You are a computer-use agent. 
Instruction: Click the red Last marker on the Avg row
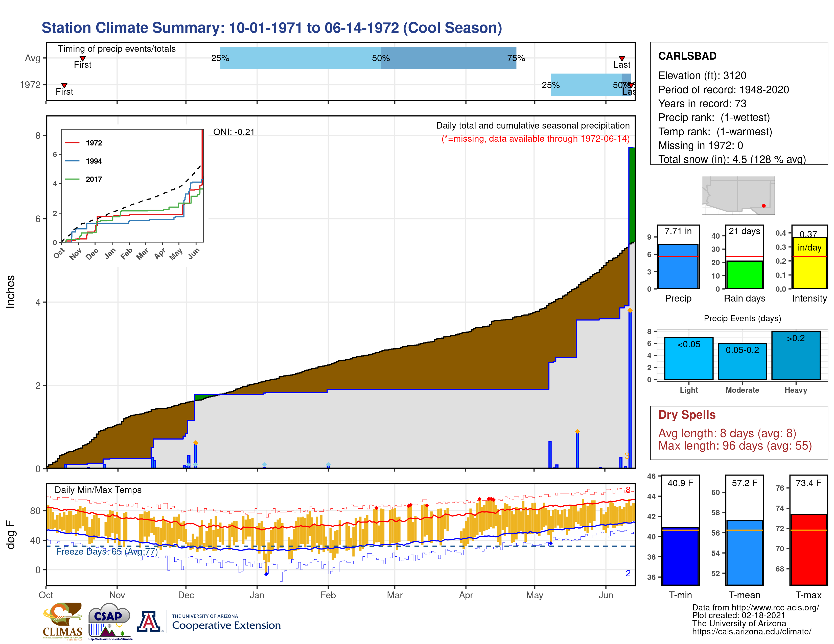click(x=622, y=58)
